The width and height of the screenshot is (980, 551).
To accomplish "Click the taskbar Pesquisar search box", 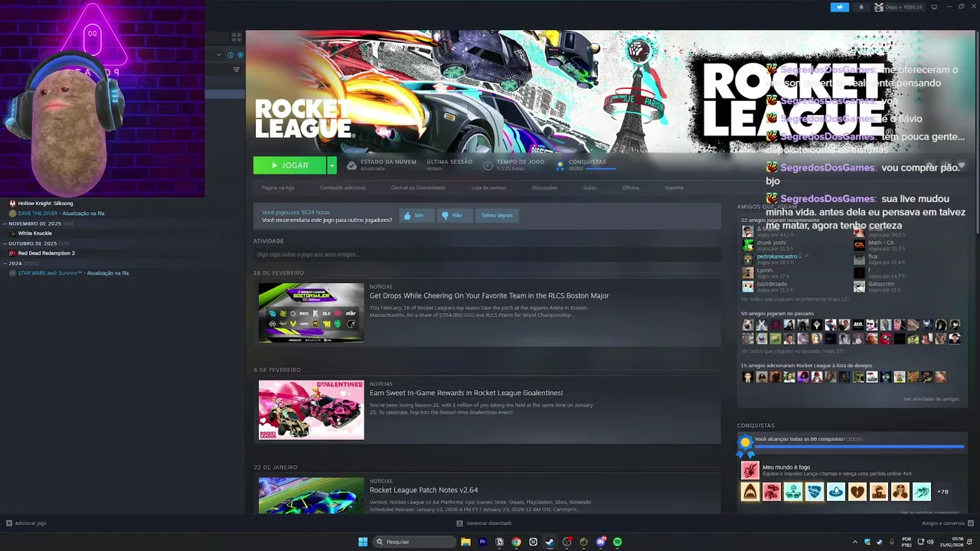I will (415, 542).
